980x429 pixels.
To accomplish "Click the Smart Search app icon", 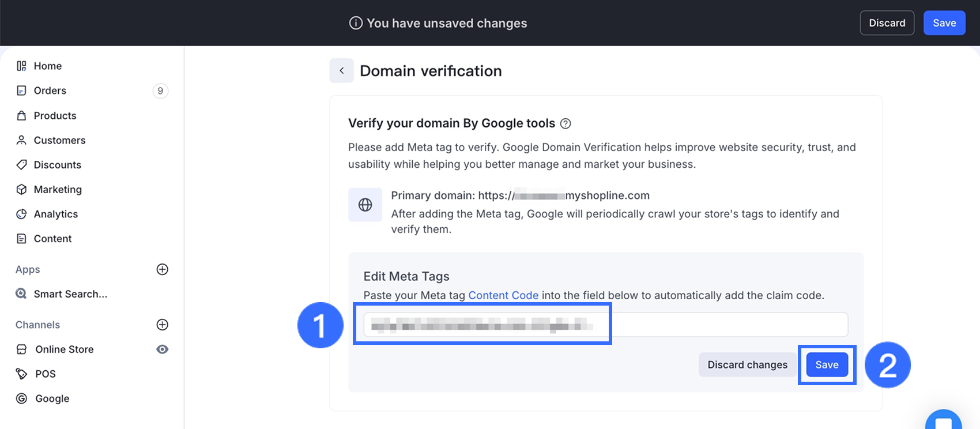I will pyautogui.click(x=21, y=294).
